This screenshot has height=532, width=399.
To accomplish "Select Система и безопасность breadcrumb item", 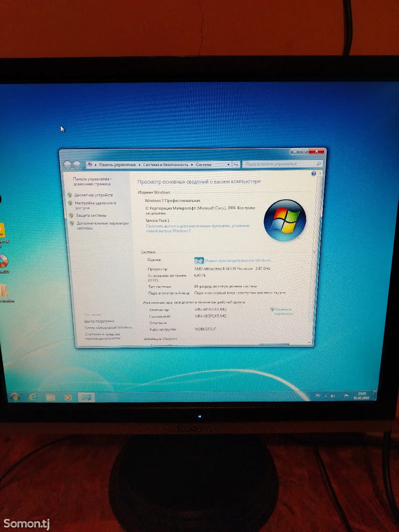I will point(166,165).
